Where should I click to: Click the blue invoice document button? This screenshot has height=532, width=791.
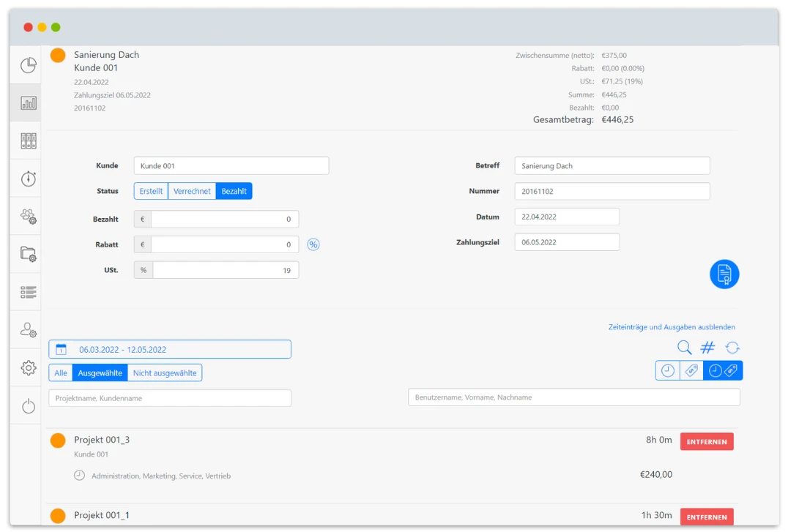[x=724, y=274]
